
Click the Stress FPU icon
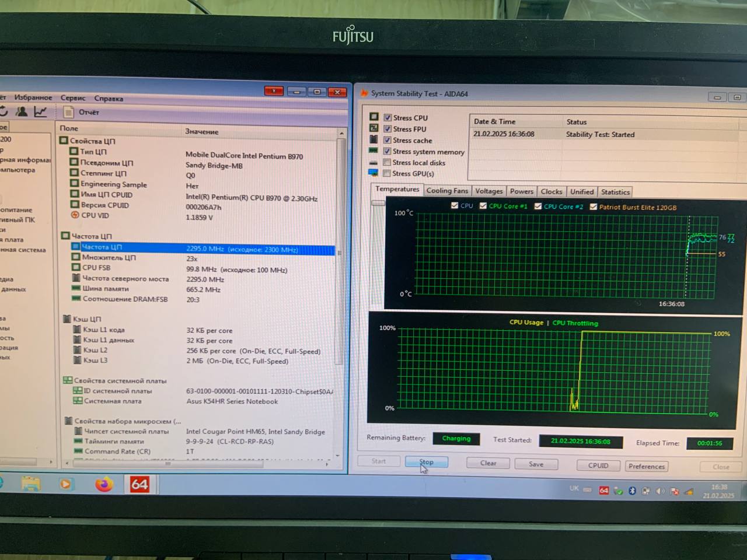point(373,128)
